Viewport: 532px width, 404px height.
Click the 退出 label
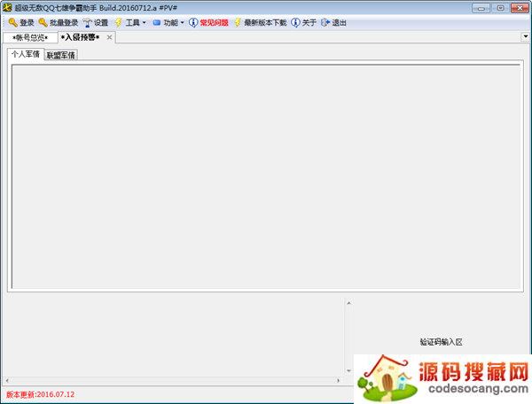[339, 23]
